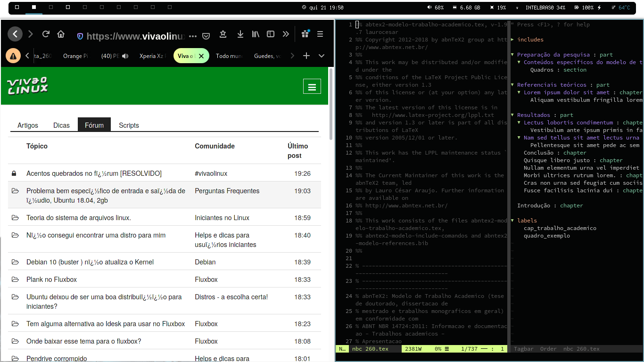Screen dimensions: 644x362
Task: Go to the browser home page
Action: pyautogui.click(x=61, y=34)
